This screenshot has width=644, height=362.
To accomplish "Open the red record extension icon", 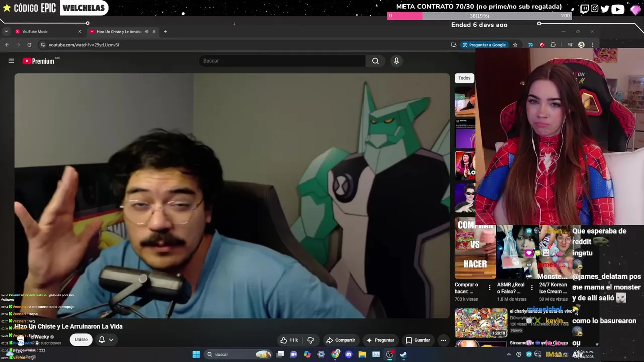I will pyautogui.click(x=542, y=45).
